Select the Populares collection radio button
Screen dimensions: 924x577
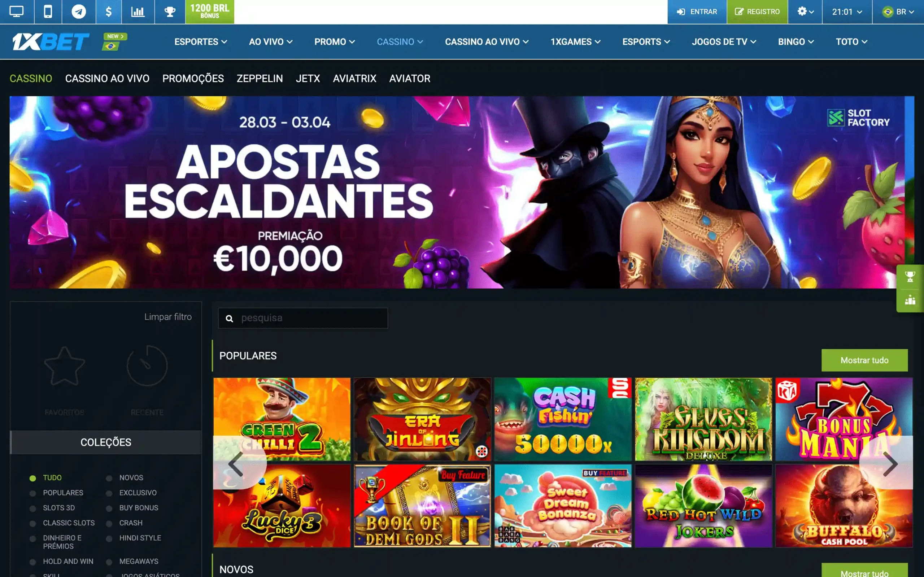[x=33, y=493]
